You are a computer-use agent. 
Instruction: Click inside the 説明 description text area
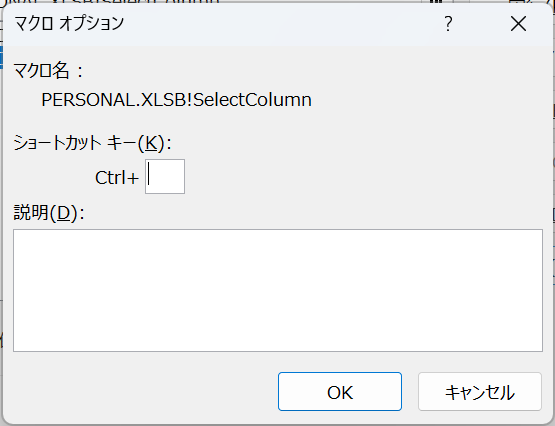click(278, 290)
